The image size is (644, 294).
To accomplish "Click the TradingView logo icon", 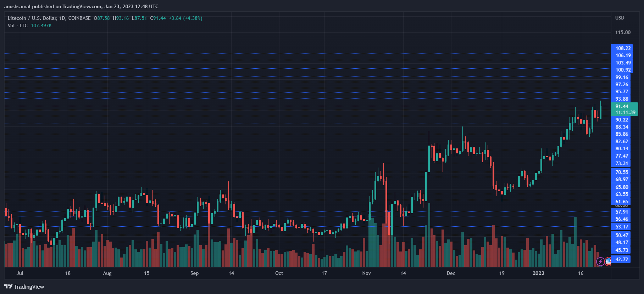I will [8, 287].
